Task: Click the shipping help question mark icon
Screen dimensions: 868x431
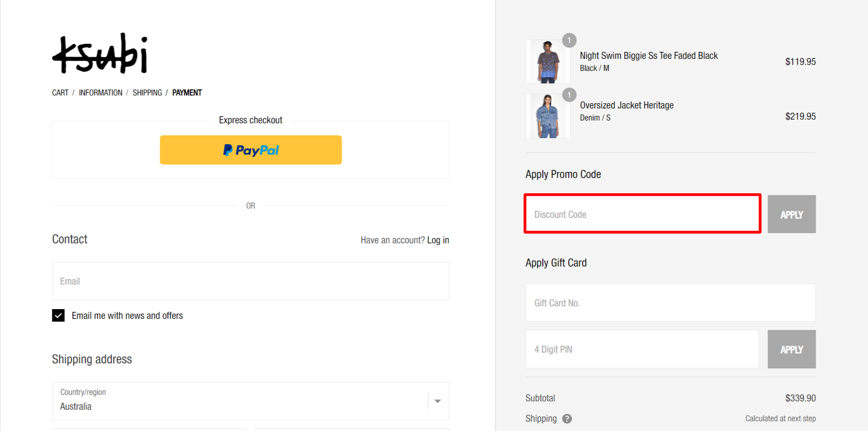Action: point(568,418)
